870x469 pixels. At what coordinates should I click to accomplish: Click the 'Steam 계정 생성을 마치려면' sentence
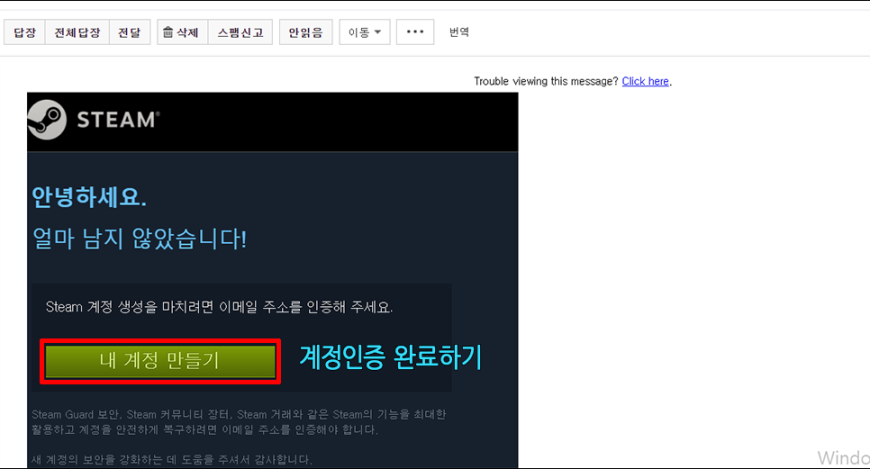(x=219, y=307)
